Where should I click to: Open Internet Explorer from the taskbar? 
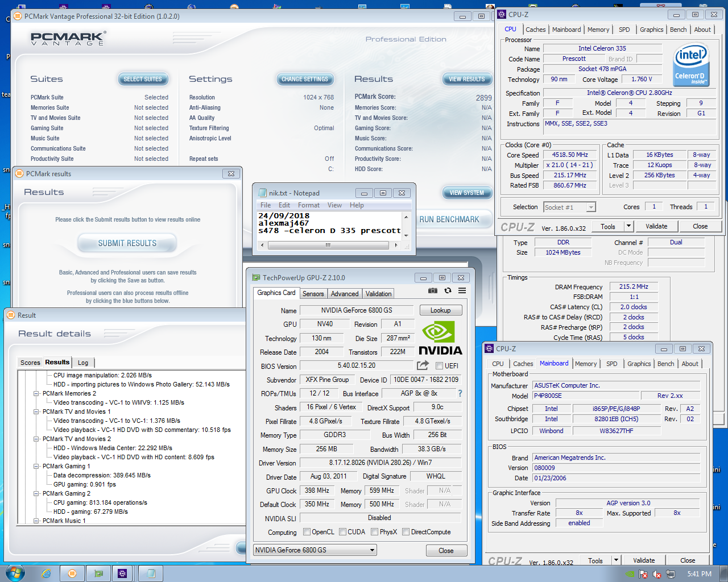(x=46, y=573)
